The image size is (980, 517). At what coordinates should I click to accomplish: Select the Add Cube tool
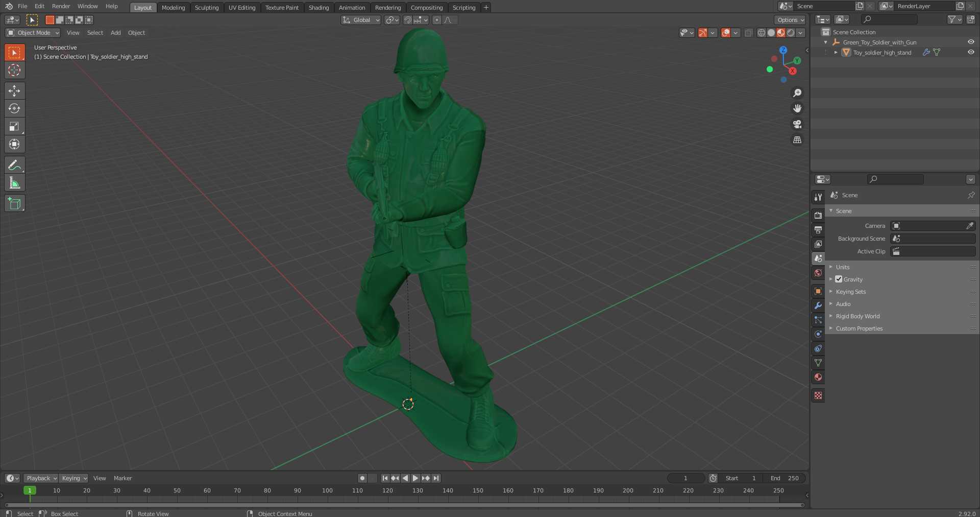pyautogui.click(x=14, y=203)
